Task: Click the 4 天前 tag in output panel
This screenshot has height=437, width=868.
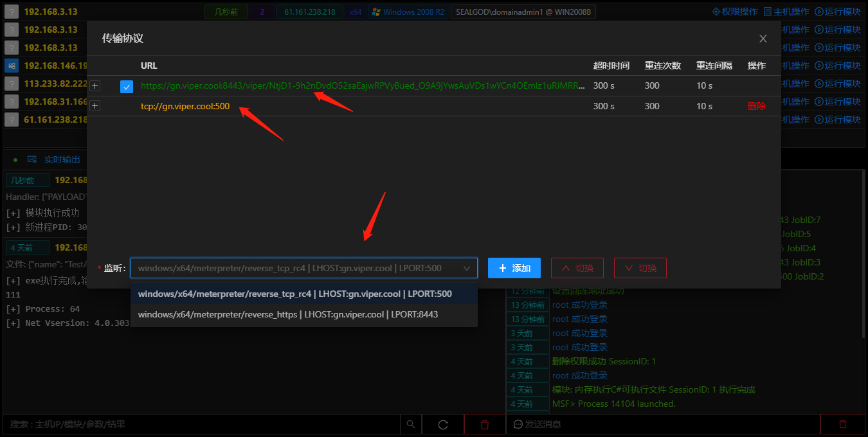Action: click(x=28, y=247)
